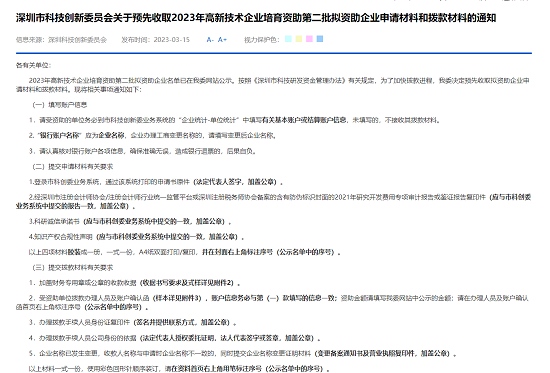Click the line 4.知识产权合规性声明
This screenshot has width=550, height=373.
pyautogui.click(x=136, y=237)
